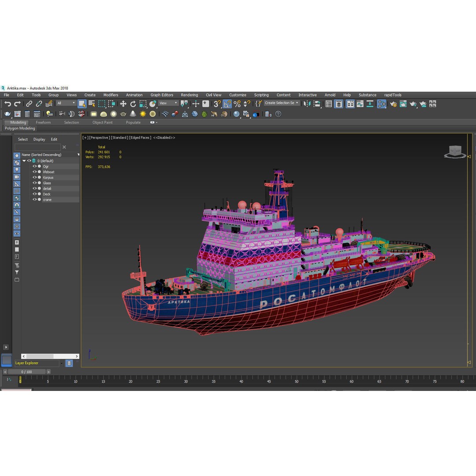Pick the Select and Uniform Scale tool
Screen dimensions: 476x476
(x=143, y=104)
